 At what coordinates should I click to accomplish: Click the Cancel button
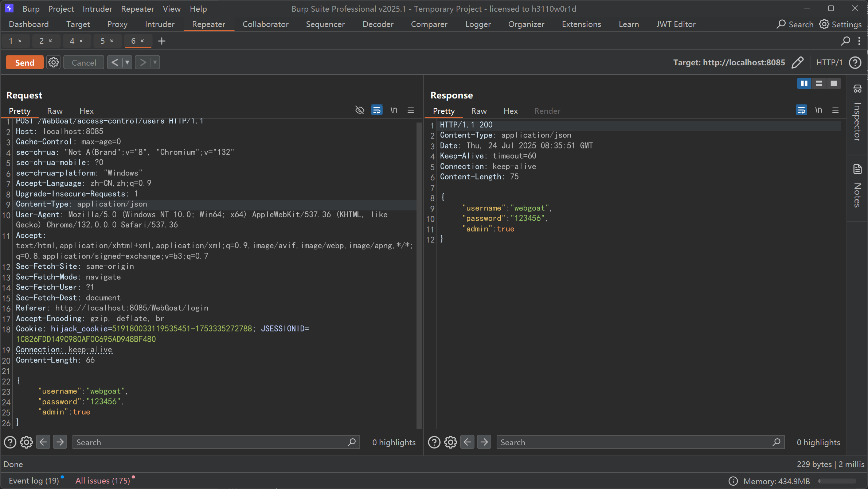(84, 62)
